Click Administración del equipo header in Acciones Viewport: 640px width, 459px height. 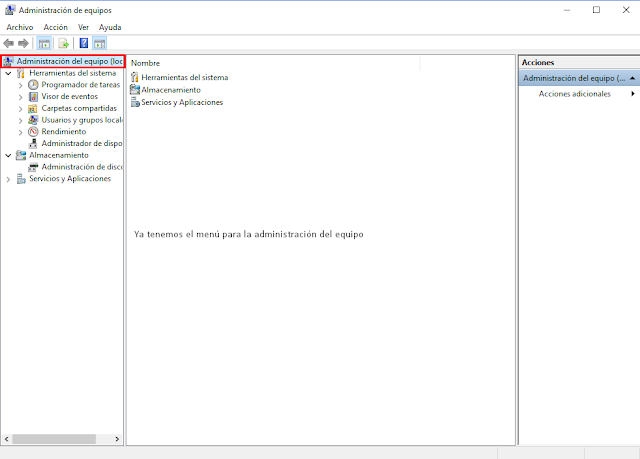pos(579,78)
